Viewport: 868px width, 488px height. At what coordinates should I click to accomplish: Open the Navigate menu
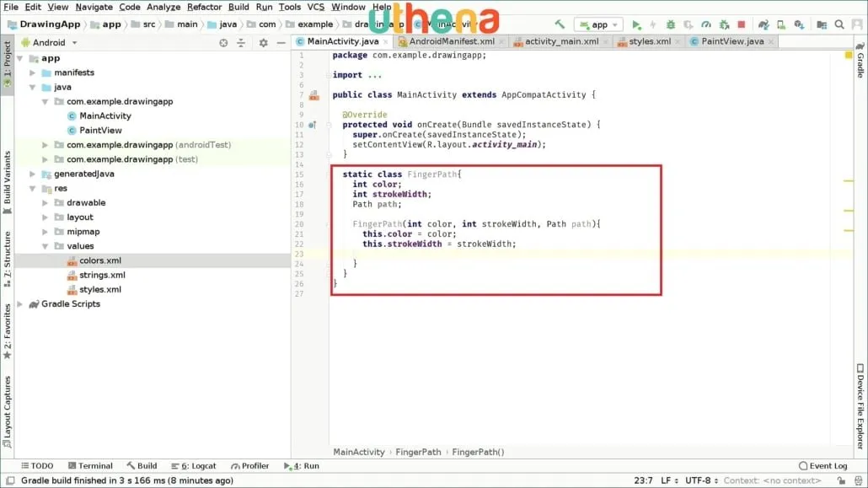94,7
